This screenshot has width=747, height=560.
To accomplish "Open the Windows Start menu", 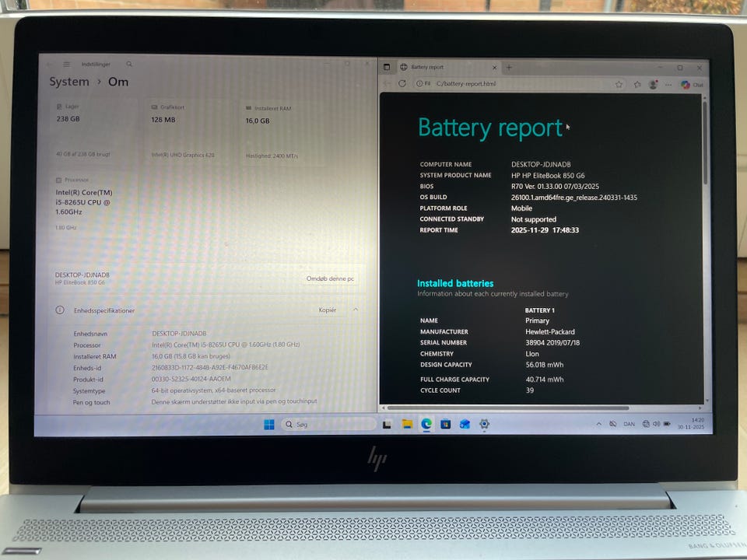I will pyautogui.click(x=269, y=425).
